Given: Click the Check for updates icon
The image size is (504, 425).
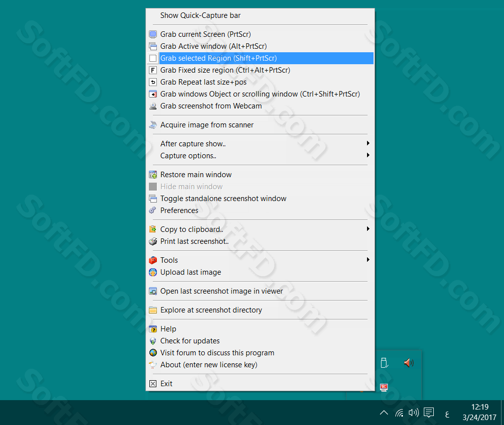Looking at the screenshot, I should click(153, 341).
